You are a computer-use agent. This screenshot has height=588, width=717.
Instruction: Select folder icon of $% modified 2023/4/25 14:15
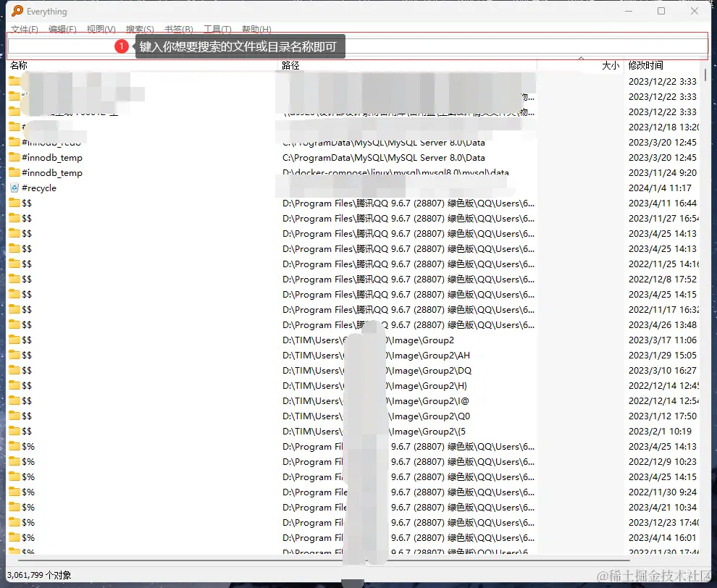[14, 476]
